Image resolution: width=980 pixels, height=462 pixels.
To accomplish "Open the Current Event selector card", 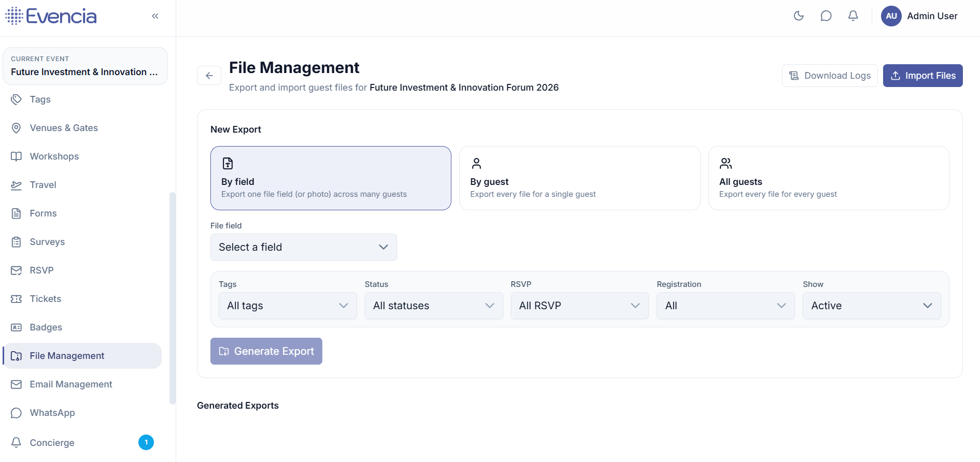I will click(x=85, y=66).
